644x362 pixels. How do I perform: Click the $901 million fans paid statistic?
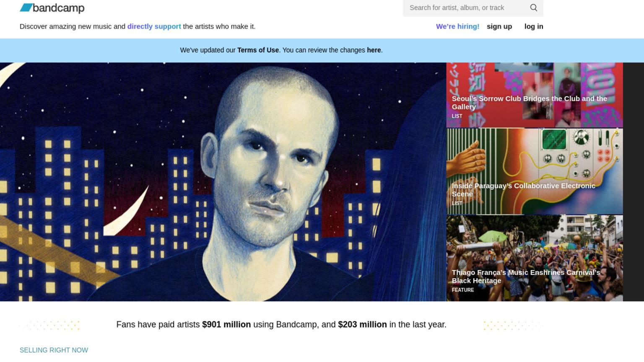[x=226, y=325]
